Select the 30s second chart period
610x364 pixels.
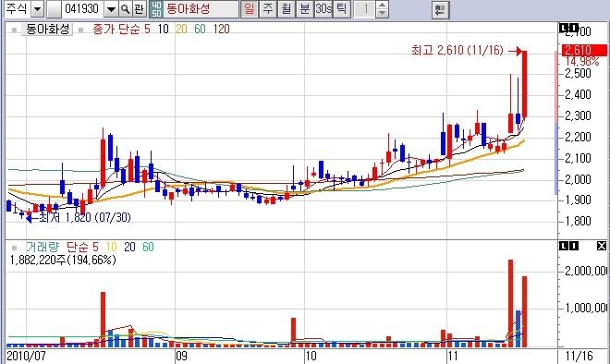323,9
